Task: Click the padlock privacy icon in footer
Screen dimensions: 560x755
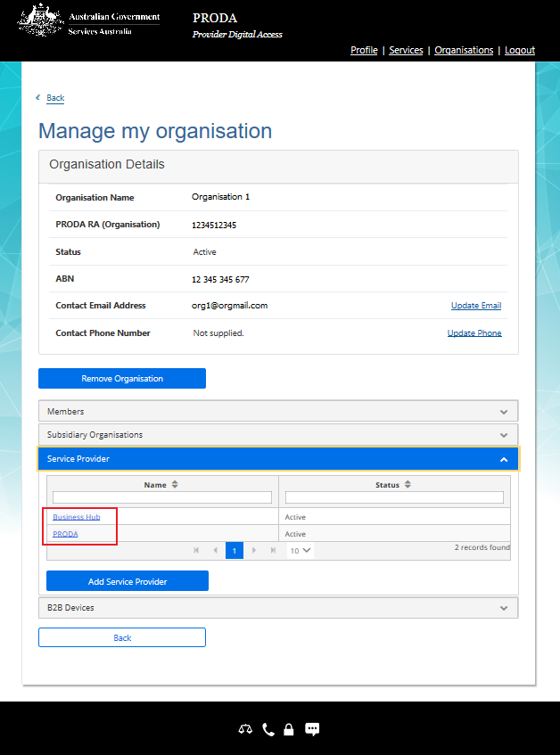Action: pyautogui.click(x=289, y=729)
